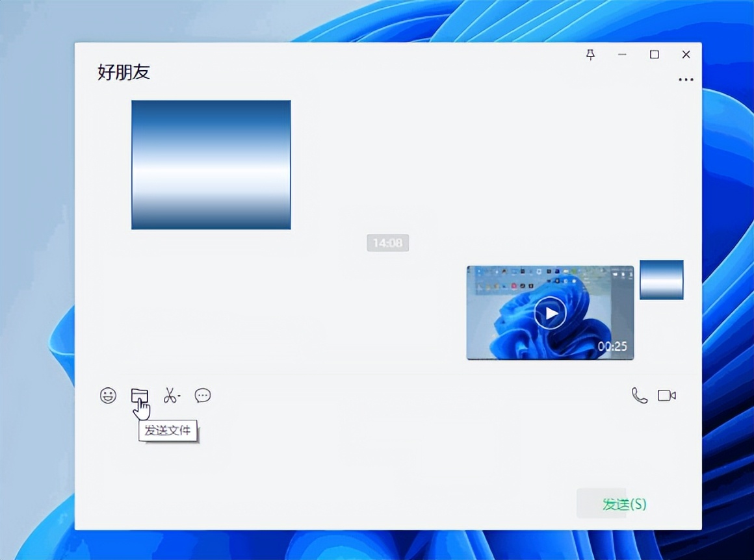This screenshot has width=754, height=560.
Task: Open the chat settings via three-dots icon
Action: click(x=686, y=79)
